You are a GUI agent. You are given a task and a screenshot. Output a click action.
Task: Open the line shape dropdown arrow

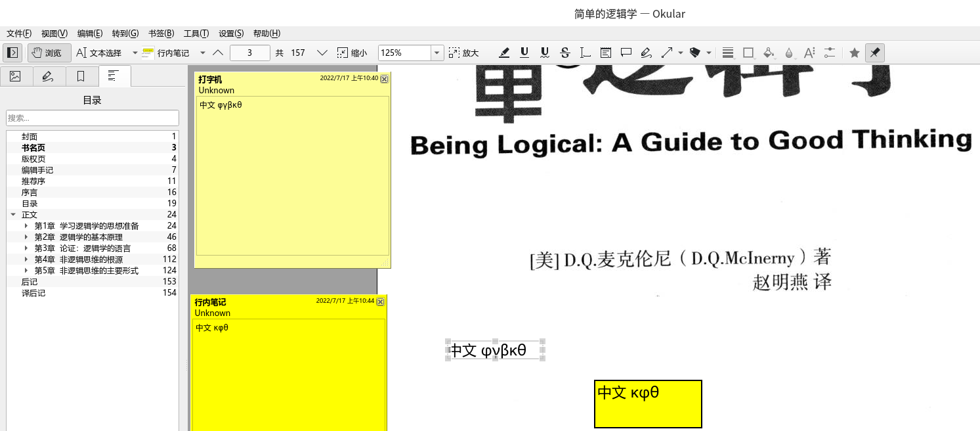[681, 53]
